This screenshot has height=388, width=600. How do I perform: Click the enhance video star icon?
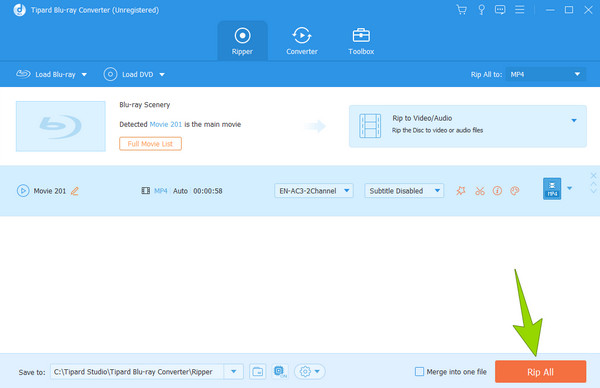(461, 191)
